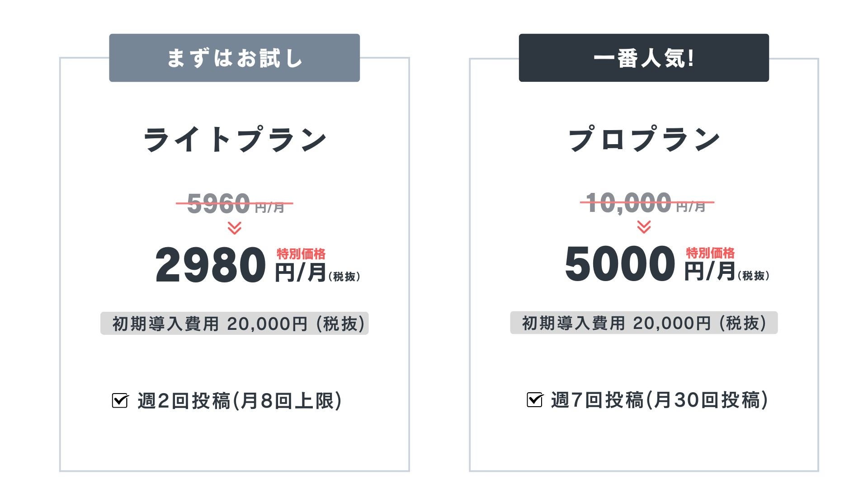Click the large 5000 price
The height and width of the screenshot is (488, 868).
(620, 264)
